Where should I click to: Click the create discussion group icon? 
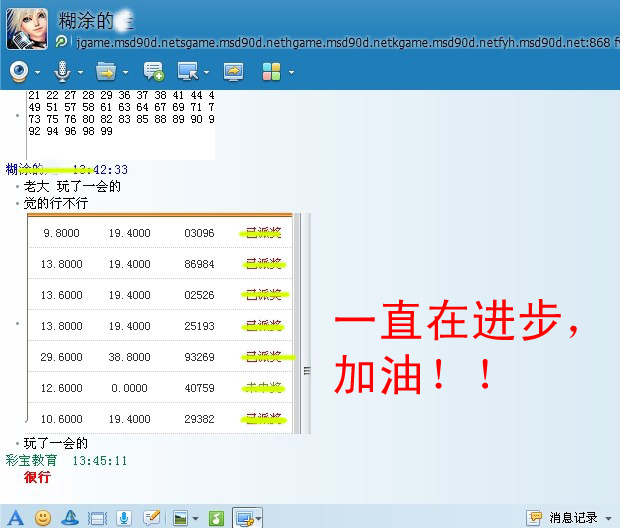pyautogui.click(x=154, y=71)
